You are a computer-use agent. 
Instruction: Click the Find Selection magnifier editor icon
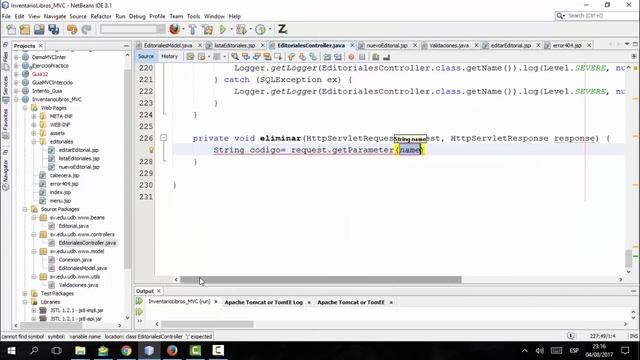point(235,57)
